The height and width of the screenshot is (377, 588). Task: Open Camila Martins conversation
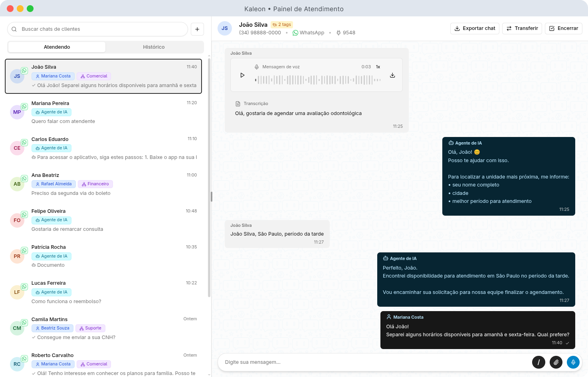pos(103,328)
